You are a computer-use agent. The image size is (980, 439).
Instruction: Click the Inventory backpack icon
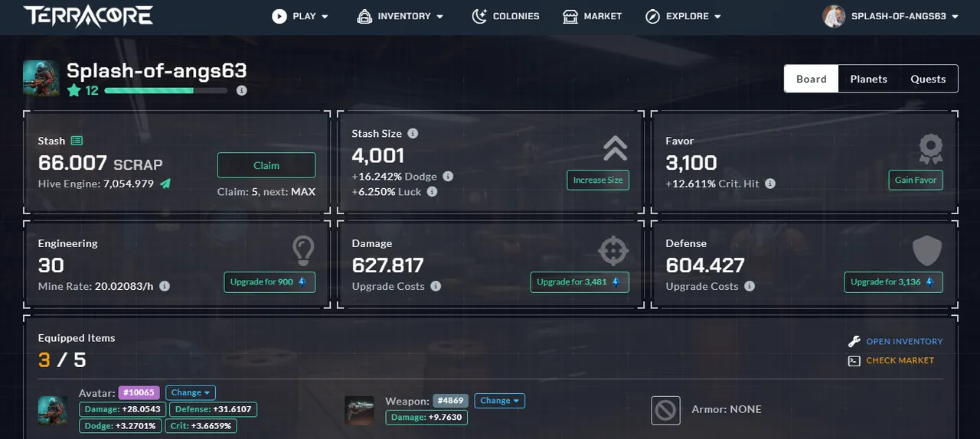tap(364, 16)
